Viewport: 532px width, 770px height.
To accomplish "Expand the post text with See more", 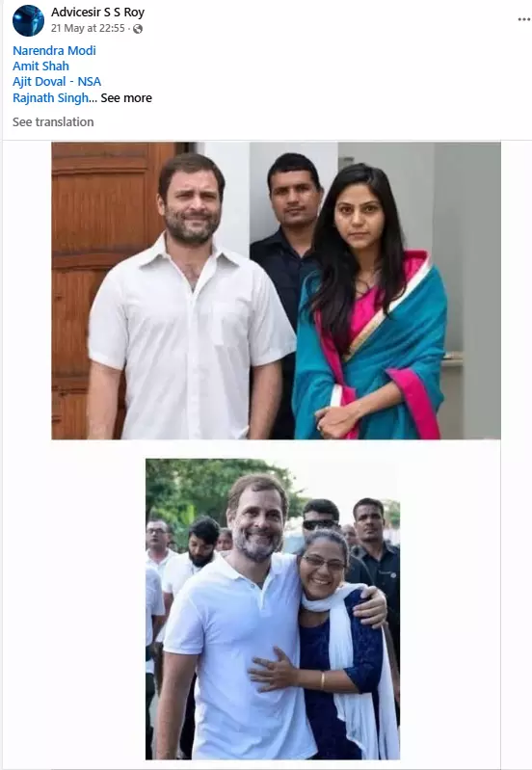I will coord(126,97).
